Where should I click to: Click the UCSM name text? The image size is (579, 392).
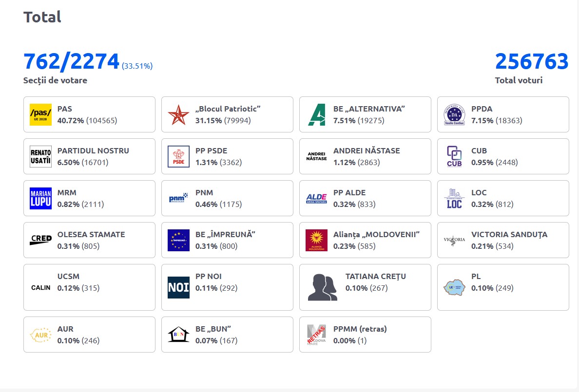tap(68, 276)
